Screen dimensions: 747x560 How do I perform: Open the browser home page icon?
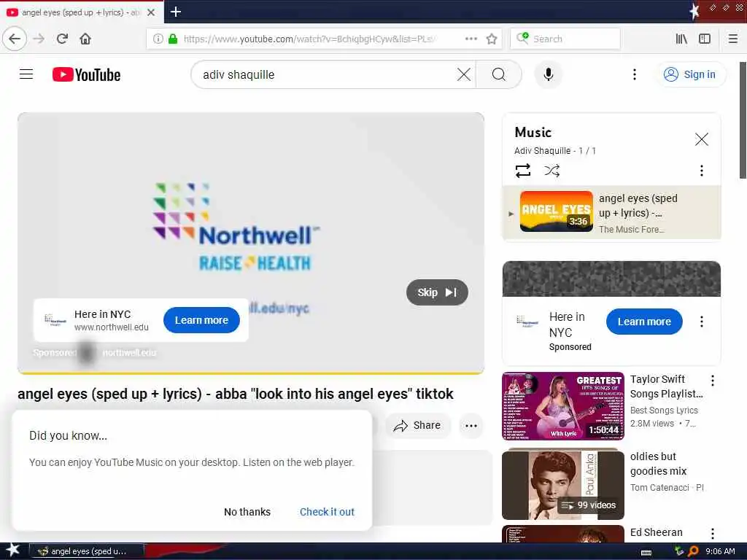(x=85, y=39)
